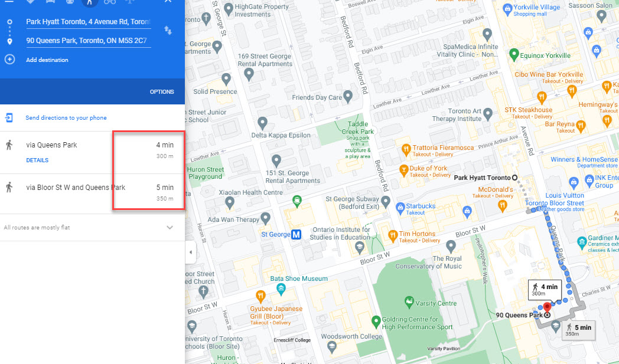Select the Bata Shoe Museum marker
The width and height of the screenshot is (619, 364).
282,288
